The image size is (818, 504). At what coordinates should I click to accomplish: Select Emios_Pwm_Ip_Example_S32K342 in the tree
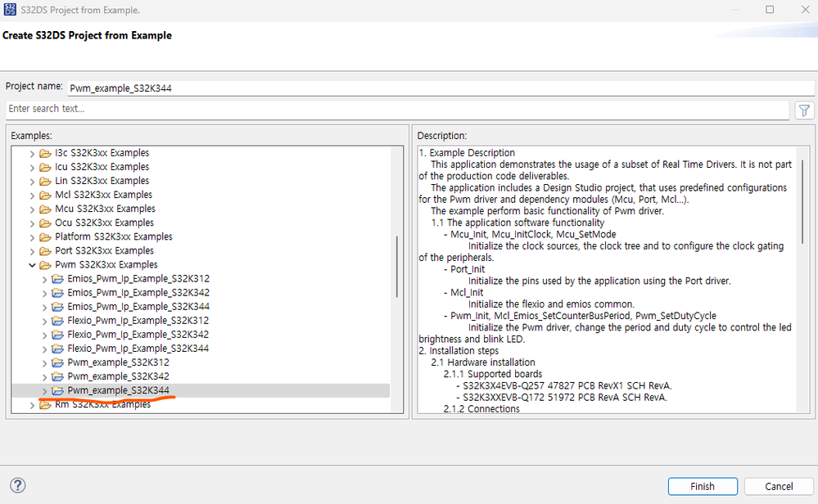click(x=138, y=293)
